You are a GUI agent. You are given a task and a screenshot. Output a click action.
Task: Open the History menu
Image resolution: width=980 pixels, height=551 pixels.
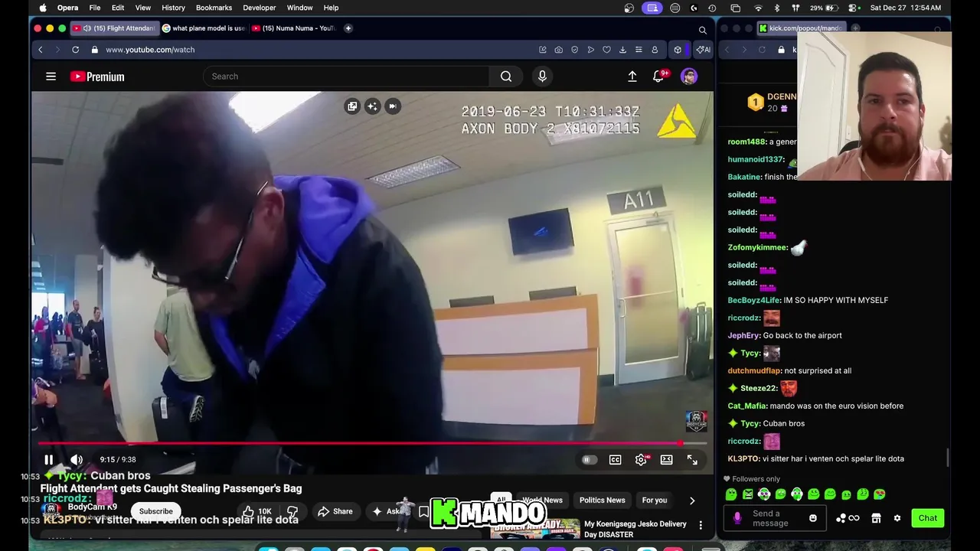point(173,8)
